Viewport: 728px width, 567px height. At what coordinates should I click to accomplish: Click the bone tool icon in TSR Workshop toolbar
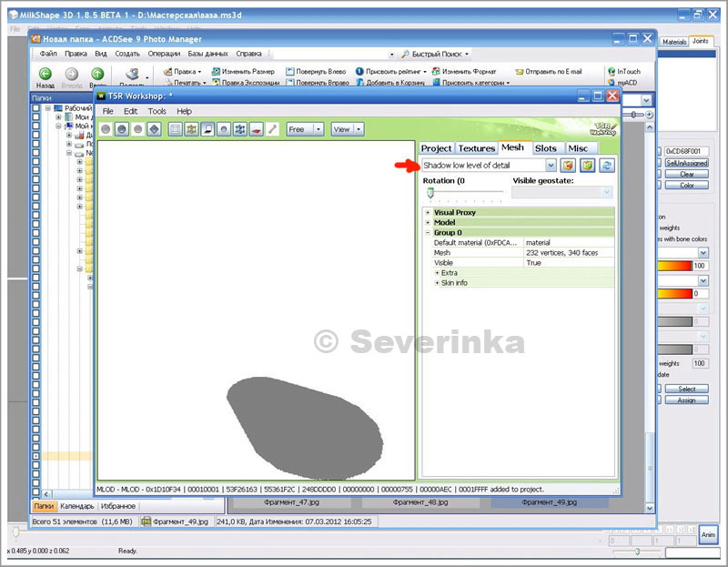click(x=272, y=129)
